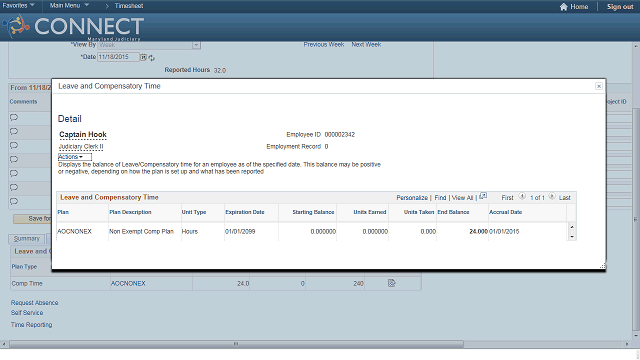Open the Main Menu dropdown
Image resolution: width=640 pixels, height=360 pixels.
[69, 6]
